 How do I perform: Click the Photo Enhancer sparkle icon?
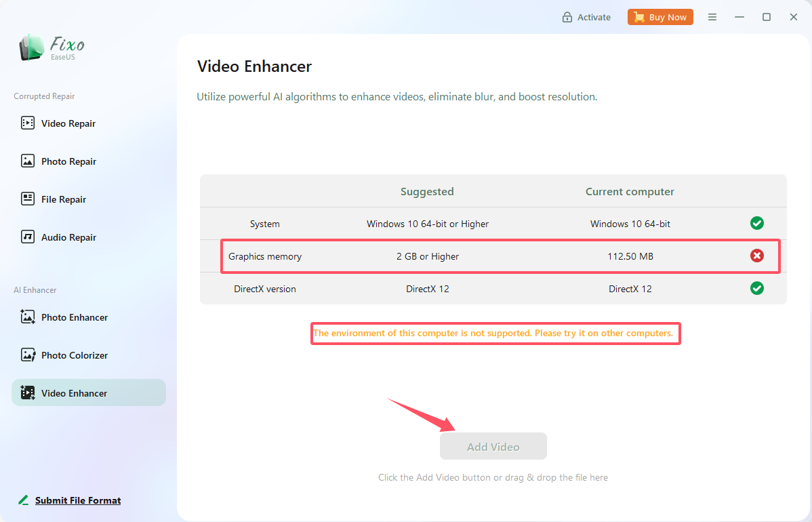click(27, 317)
